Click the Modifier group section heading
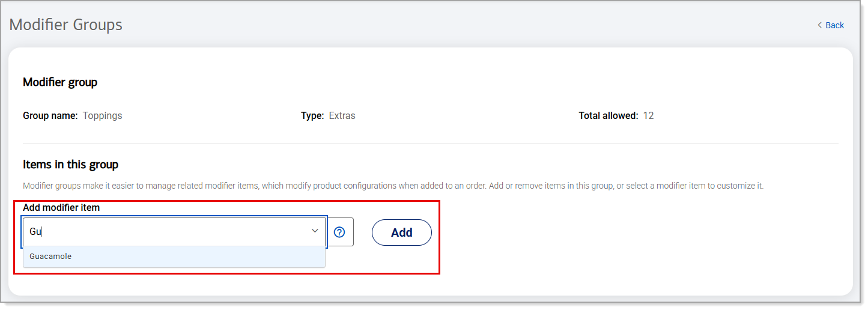The height and width of the screenshot is (310, 868). coord(60,82)
